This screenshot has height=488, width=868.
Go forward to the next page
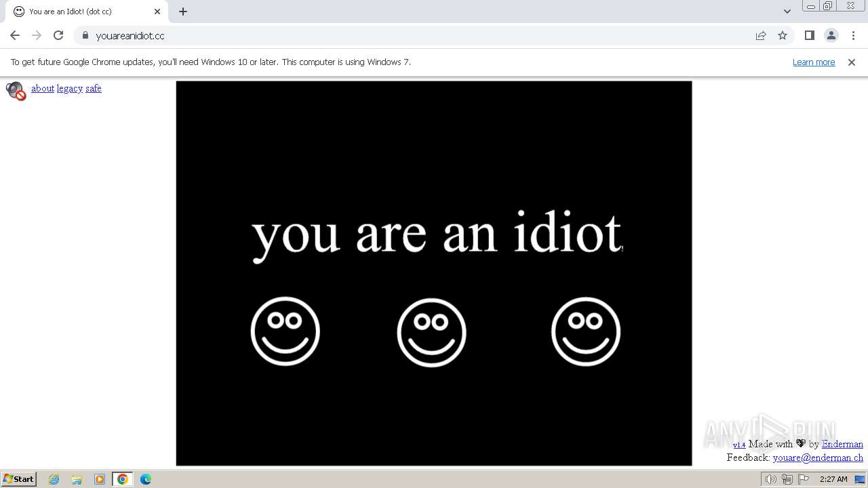coord(37,35)
